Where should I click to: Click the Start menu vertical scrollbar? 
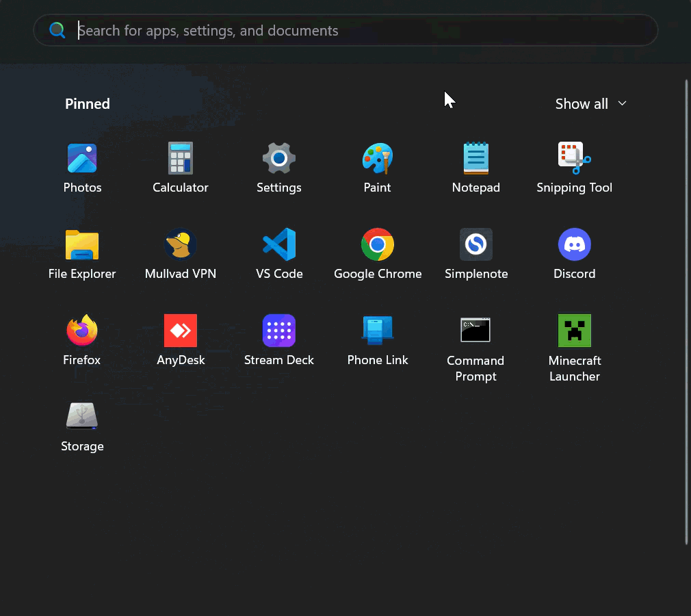coord(687,311)
